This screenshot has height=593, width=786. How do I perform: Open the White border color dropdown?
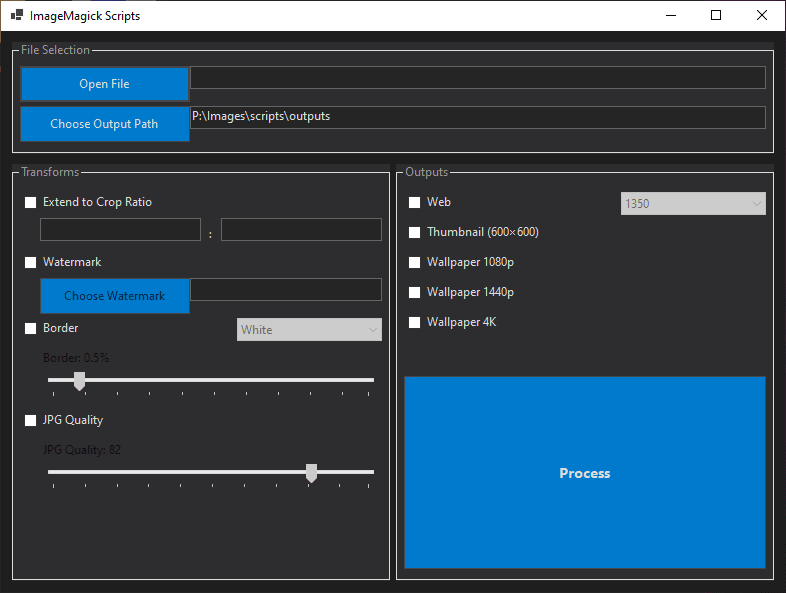309,329
